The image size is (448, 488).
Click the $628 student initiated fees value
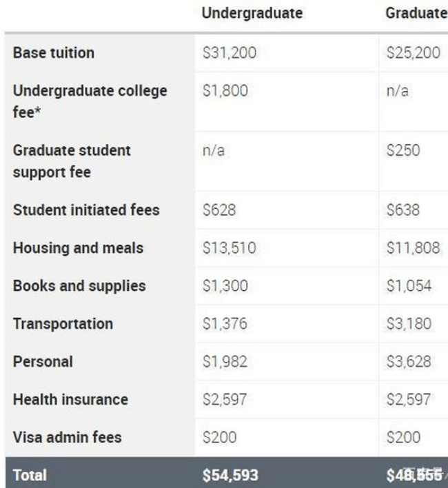click(219, 210)
